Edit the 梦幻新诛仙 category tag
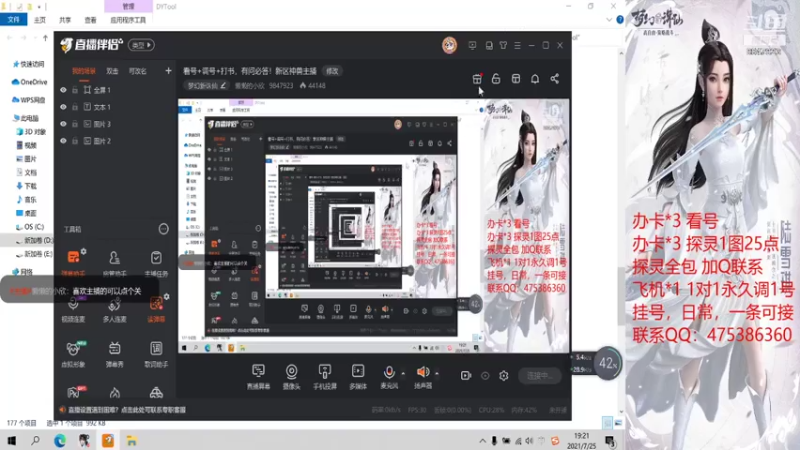Viewport: 800px width, 450px height. (207, 86)
